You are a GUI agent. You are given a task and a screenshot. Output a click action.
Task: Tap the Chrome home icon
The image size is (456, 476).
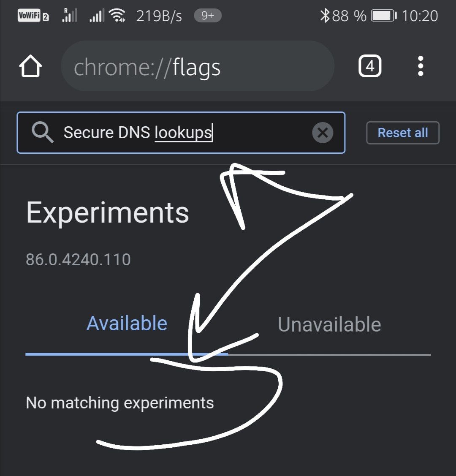[30, 67]
